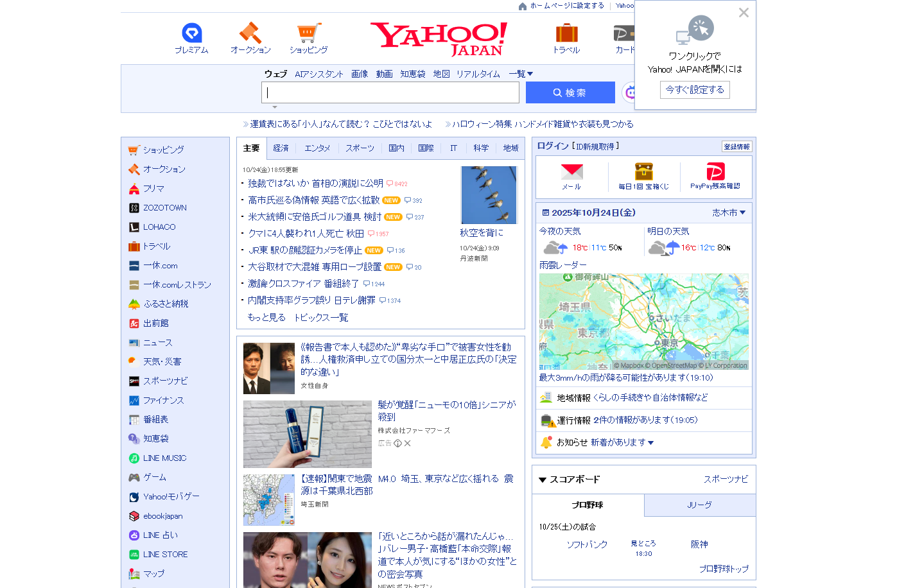The width and height of the screenshot is (897, 588).
Task: Close the ワンクリック setup popup
Action: tap(744, 12)
